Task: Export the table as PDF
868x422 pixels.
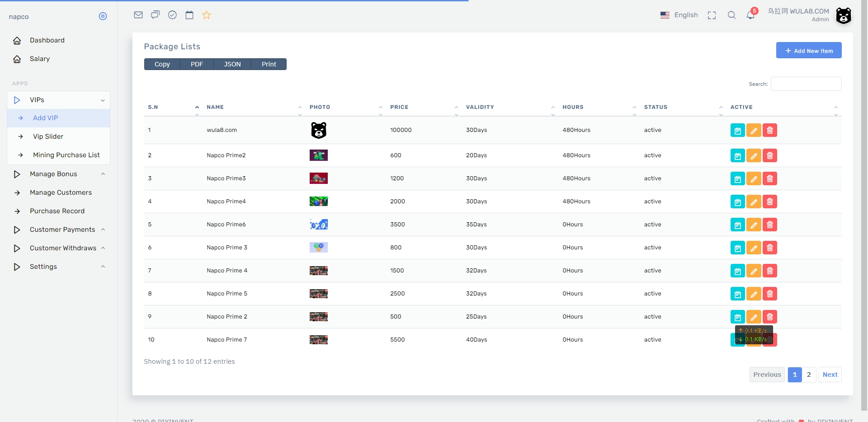Action: click(197, 64)
